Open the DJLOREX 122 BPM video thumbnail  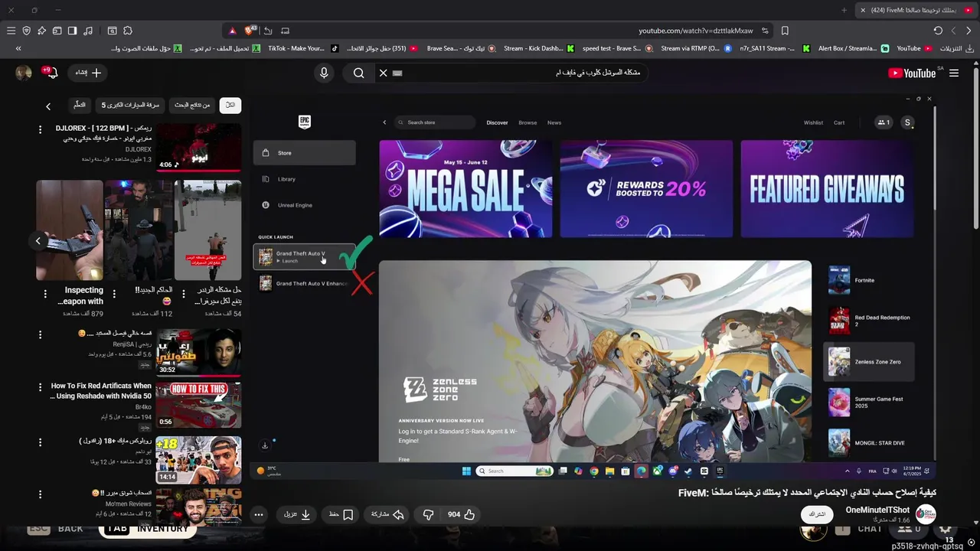(x=198, y=148)
